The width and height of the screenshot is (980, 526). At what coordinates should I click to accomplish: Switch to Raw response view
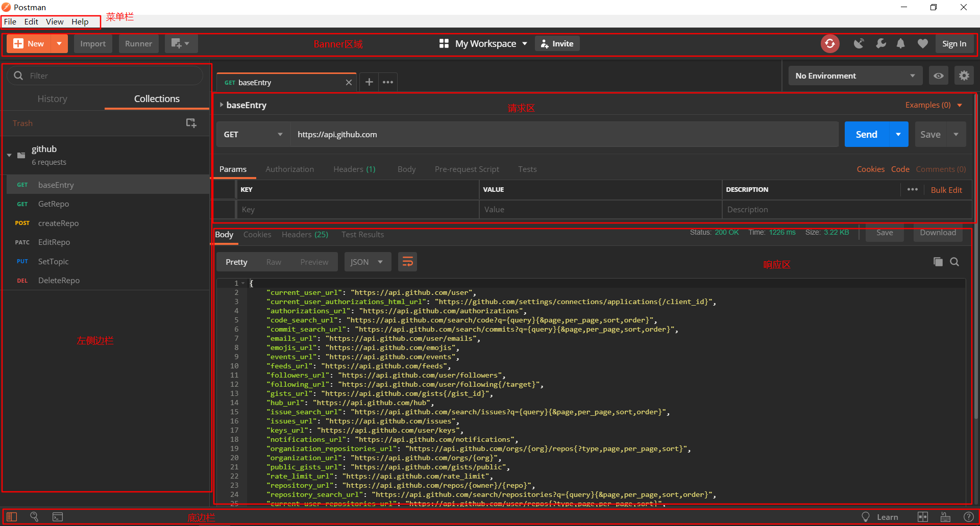(x=274, y=262)
